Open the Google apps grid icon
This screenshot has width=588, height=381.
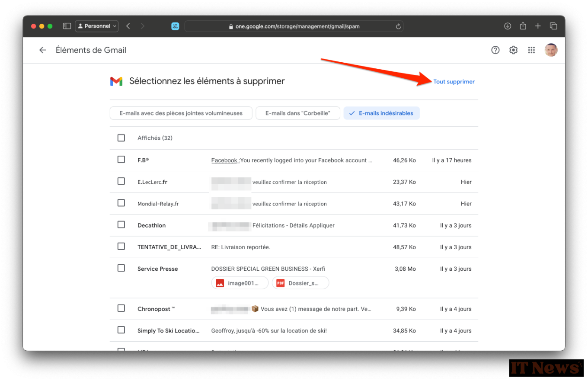coord(531,50)
